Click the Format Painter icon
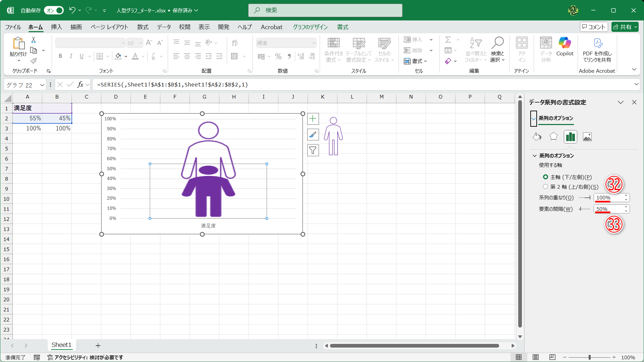The height and width of the screenshot is (362, 644). 34,61
